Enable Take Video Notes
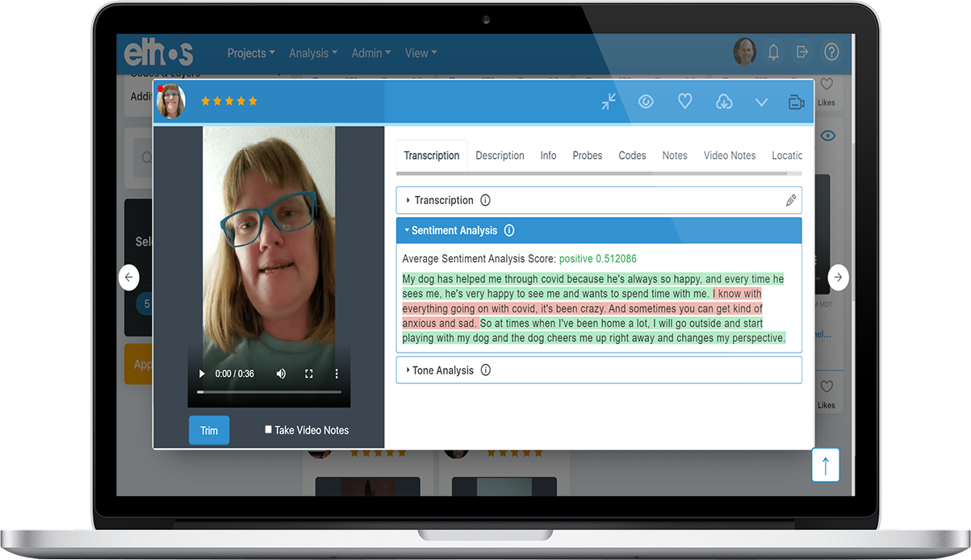The width and height of the screenshot is (971, 560). [267, 429]
